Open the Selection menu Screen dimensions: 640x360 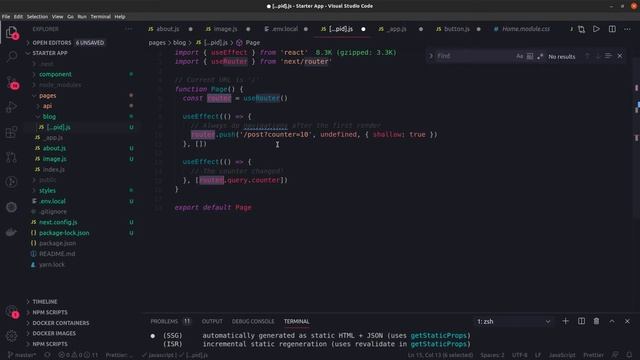click(x=37, y=17)
